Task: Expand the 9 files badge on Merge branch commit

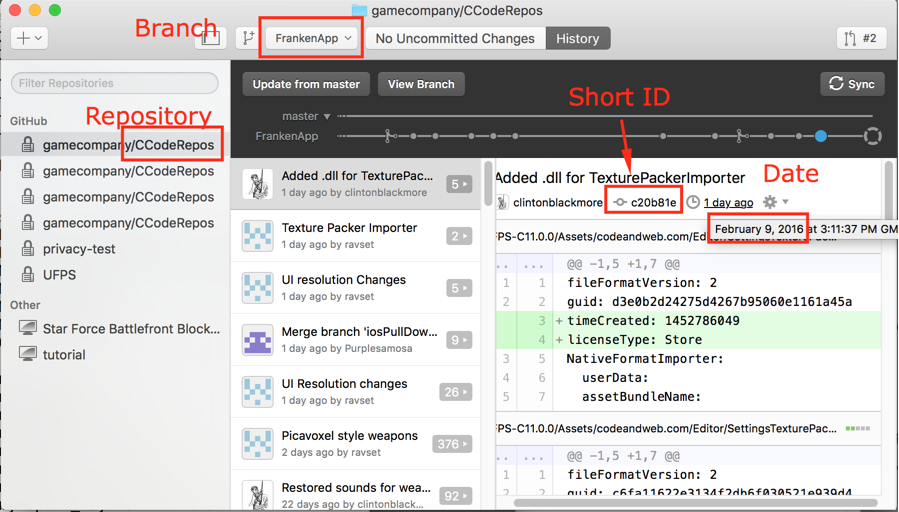Action: pos(459,340)
